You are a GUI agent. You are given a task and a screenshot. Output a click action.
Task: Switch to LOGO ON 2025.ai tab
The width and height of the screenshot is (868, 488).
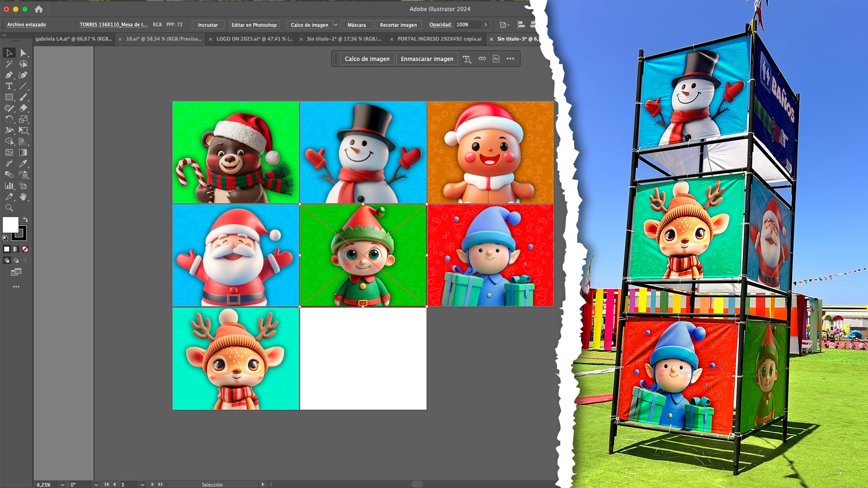[254, 39]
